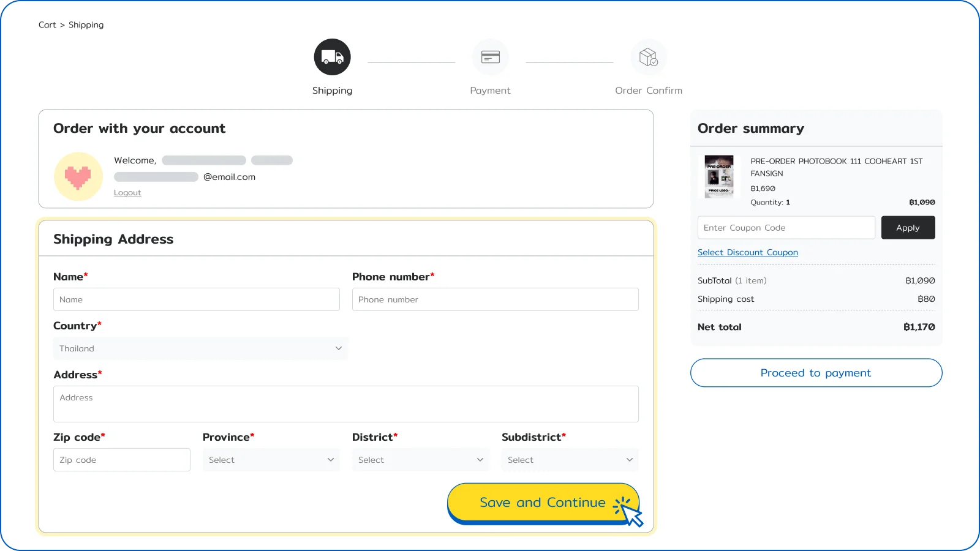Click Proceed to payment button

point(816,373)
